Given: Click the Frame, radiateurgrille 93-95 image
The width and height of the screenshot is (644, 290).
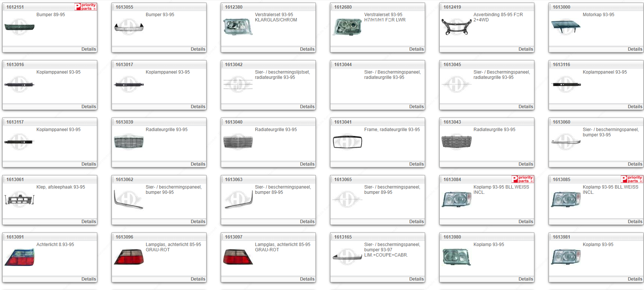Looking at the screenshot, I should coord(347,142).
